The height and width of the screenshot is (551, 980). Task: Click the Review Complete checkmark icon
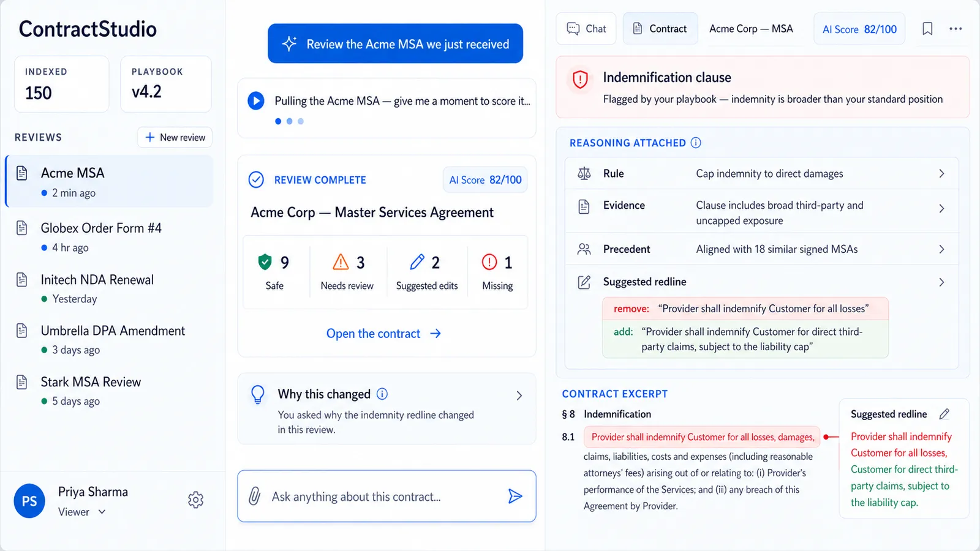pyautogui.click(x=256, y=179)
